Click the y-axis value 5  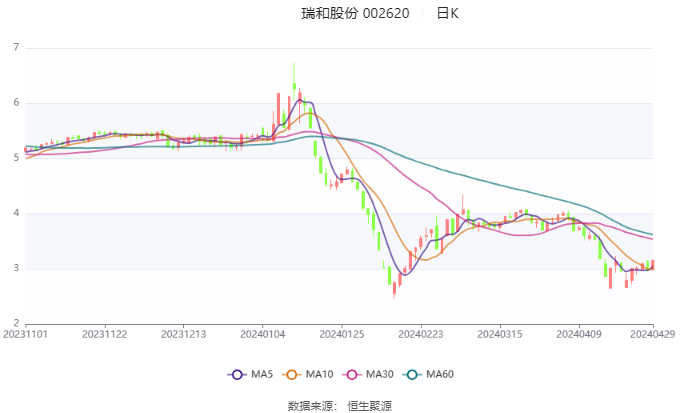[x=16, y=158]
